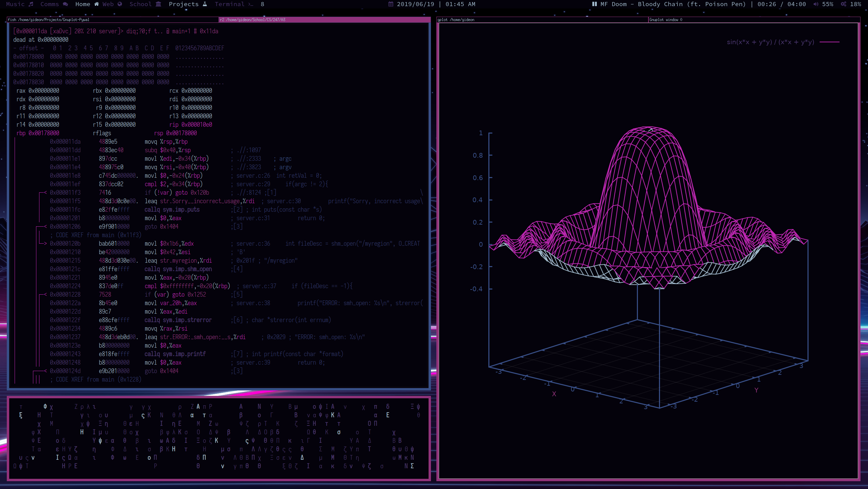
Task: Switch to the Music workspace note icon
Action: pos(31,4)
